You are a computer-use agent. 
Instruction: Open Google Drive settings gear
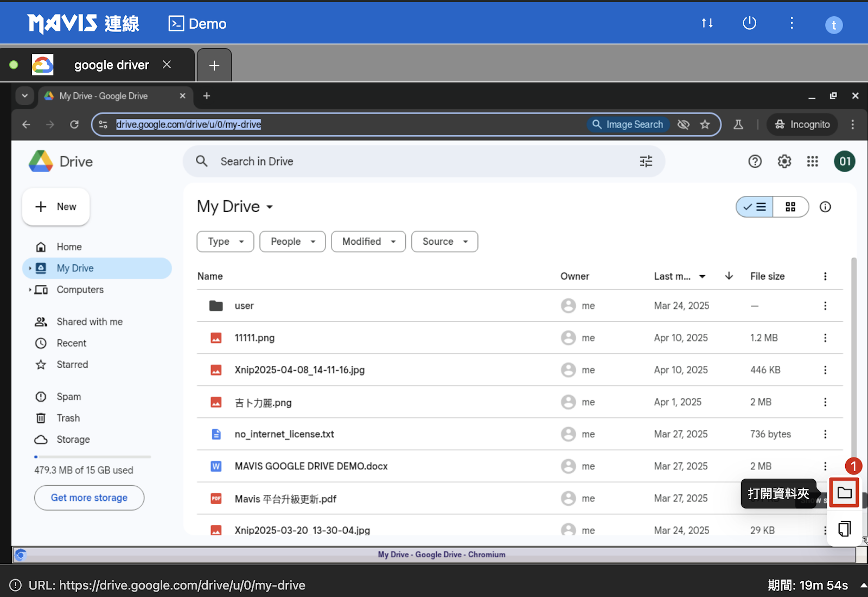(784, 161)
